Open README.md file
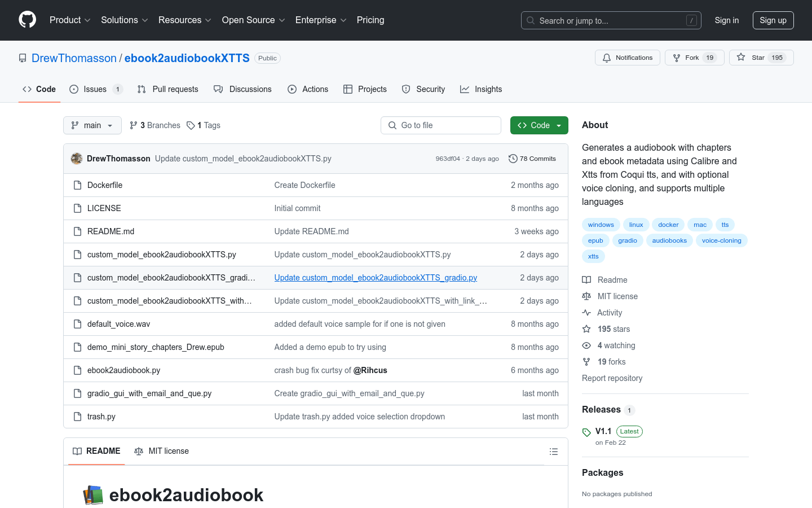 pyautogui.click(x=111, y=231)
